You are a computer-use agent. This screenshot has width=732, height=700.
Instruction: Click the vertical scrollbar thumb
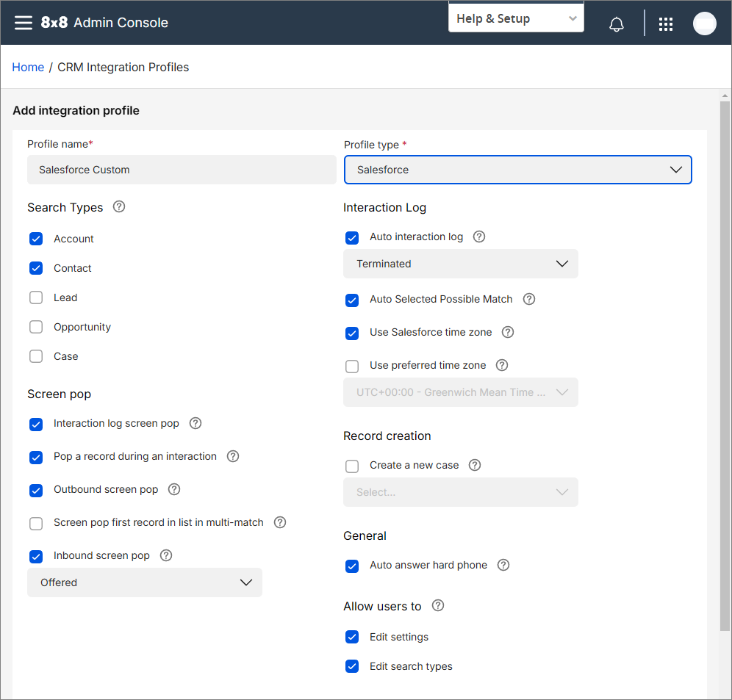pyautogui.click(x=725, y=367)
